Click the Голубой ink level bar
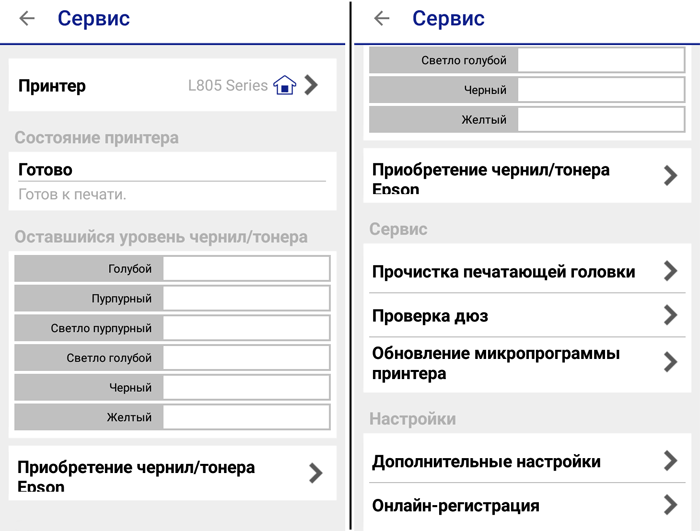 click(246, 268)
